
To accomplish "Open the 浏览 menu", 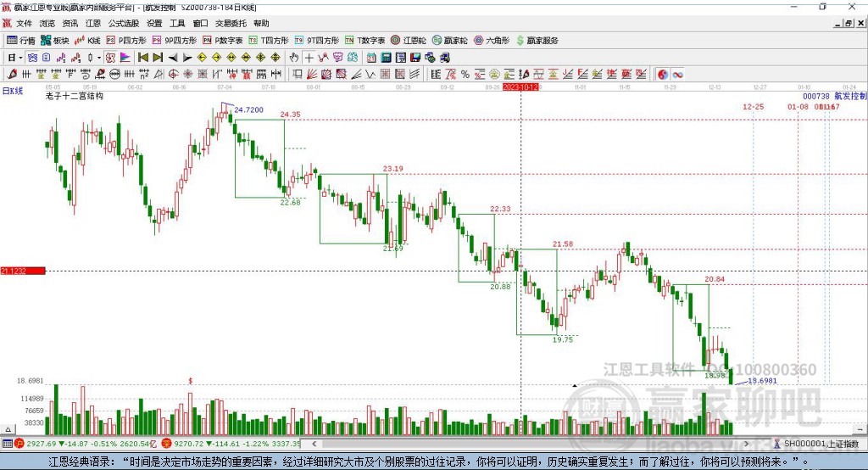I will pyautogui.click(x=47, y=23).
